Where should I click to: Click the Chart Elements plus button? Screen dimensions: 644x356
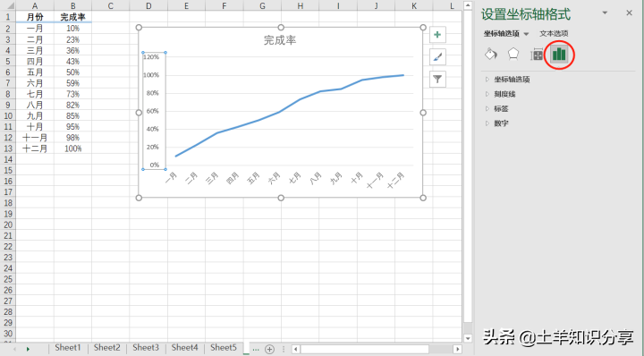pyautogui.click(x=437, y=35)
